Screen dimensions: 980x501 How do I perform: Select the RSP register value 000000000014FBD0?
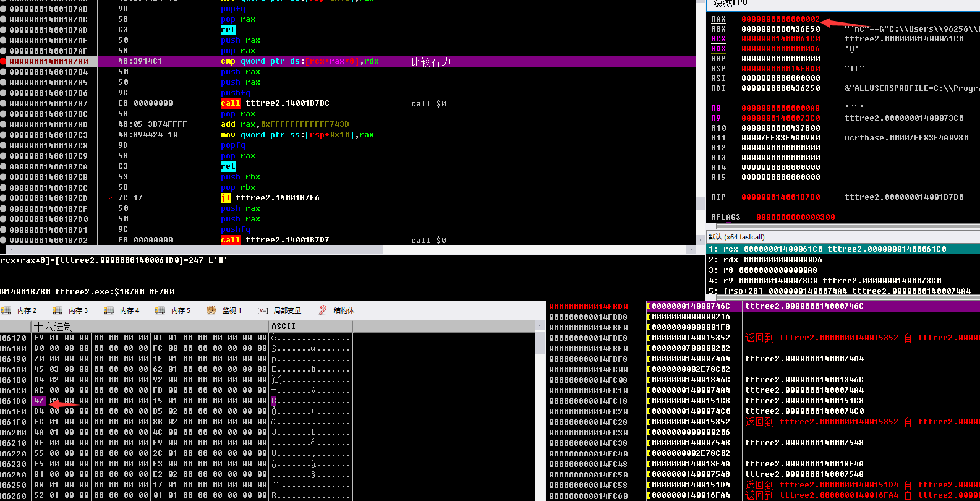[781, 69]
